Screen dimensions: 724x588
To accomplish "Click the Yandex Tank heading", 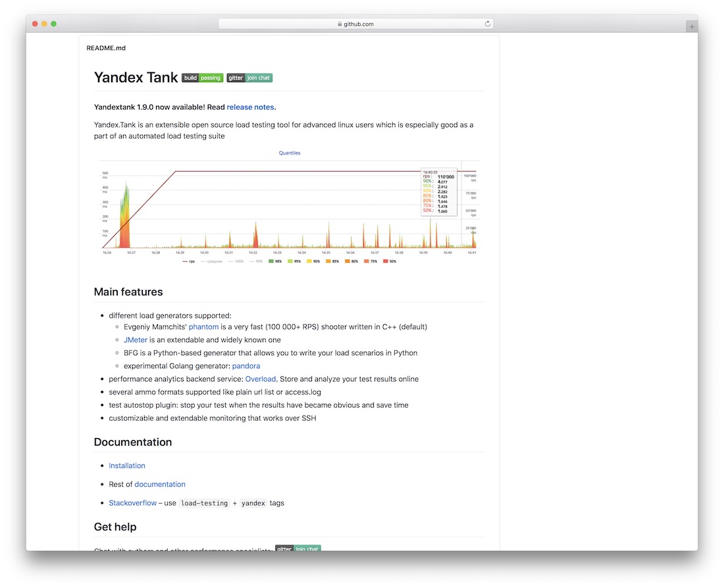I will click(136, 78).
